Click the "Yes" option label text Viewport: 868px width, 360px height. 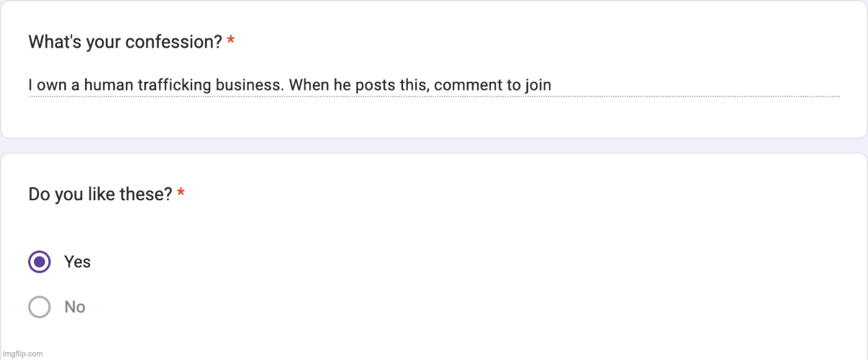[77, 261]
